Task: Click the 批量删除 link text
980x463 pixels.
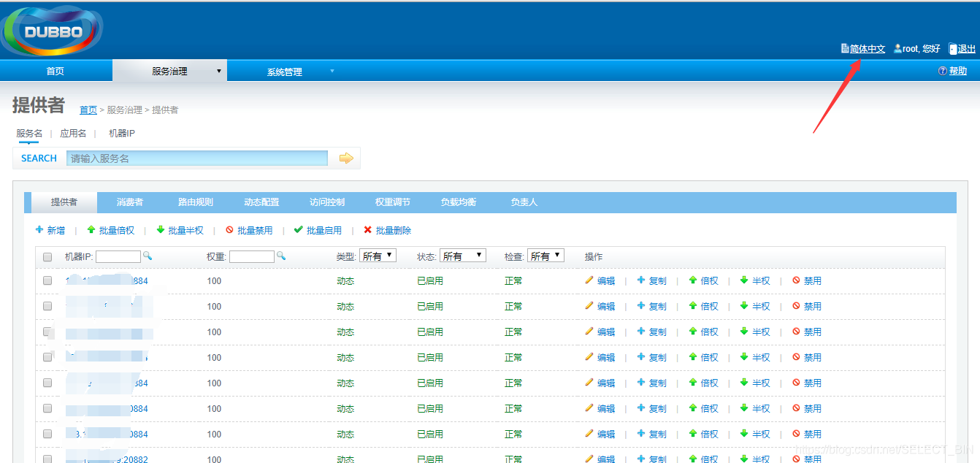Action: pos(394,230)
